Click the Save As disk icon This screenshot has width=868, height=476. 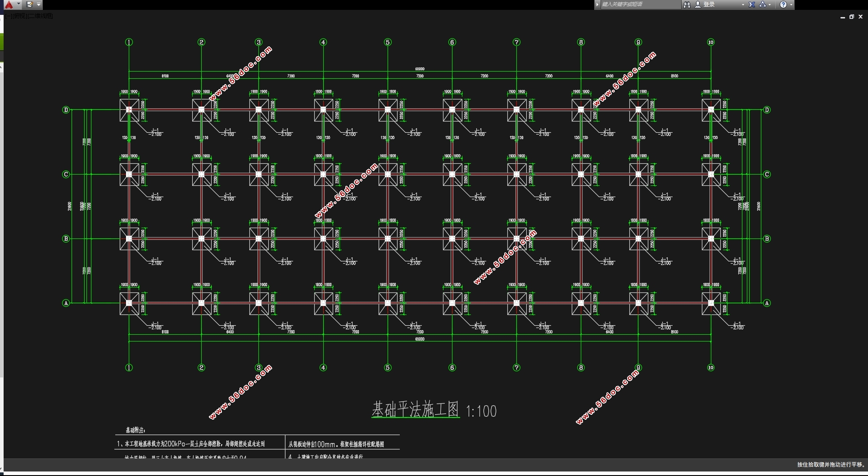(30, 4)
